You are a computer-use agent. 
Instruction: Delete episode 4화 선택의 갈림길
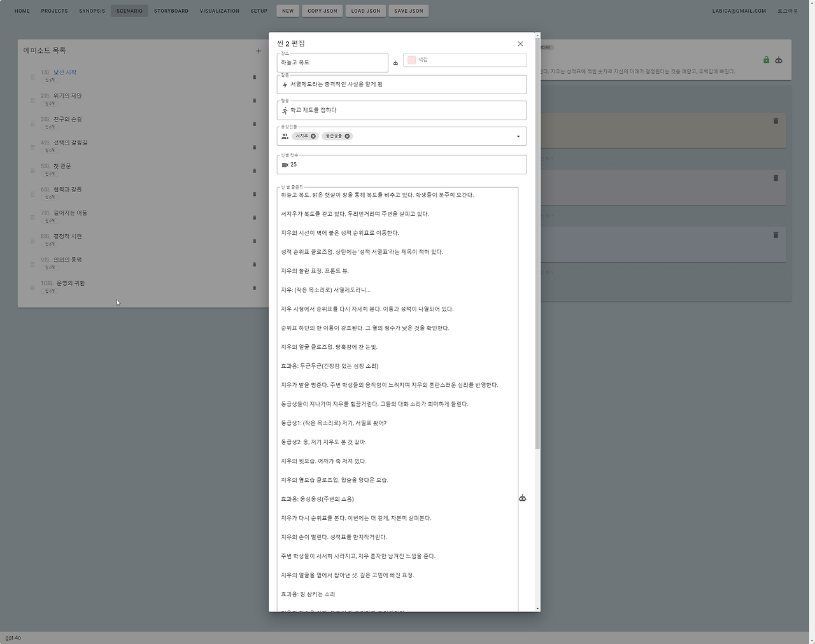[255, 147]
